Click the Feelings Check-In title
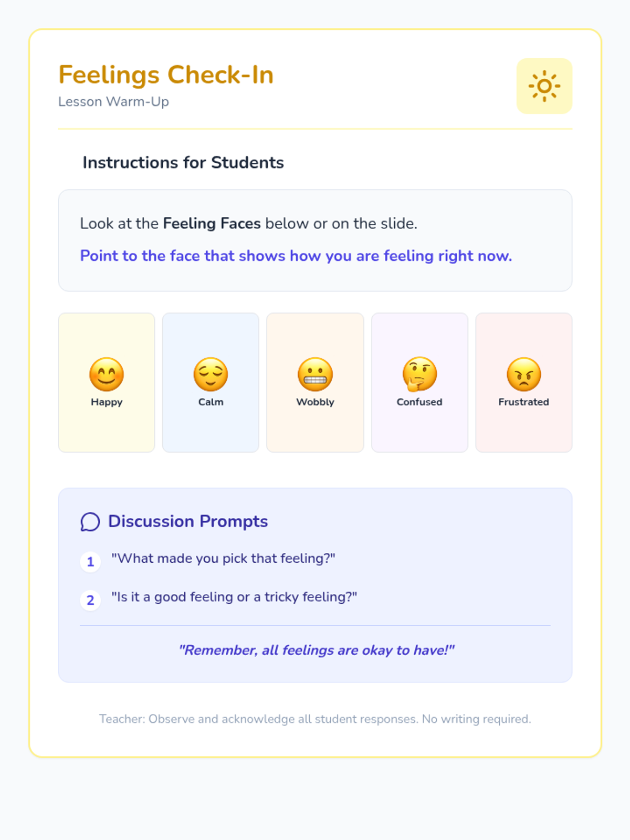Screen dimensions: 630x840 [x=166, y=75]
